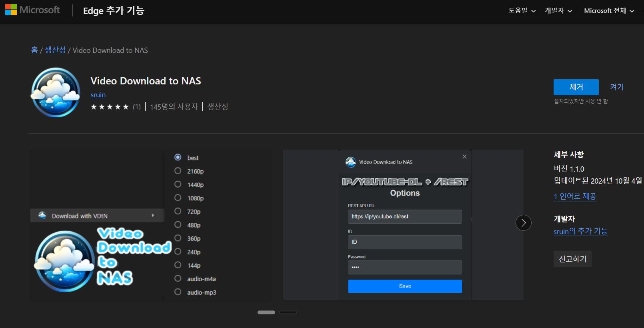Open 생산성 category in breadcrumb

pyautogui.click(x=55, y=50)
